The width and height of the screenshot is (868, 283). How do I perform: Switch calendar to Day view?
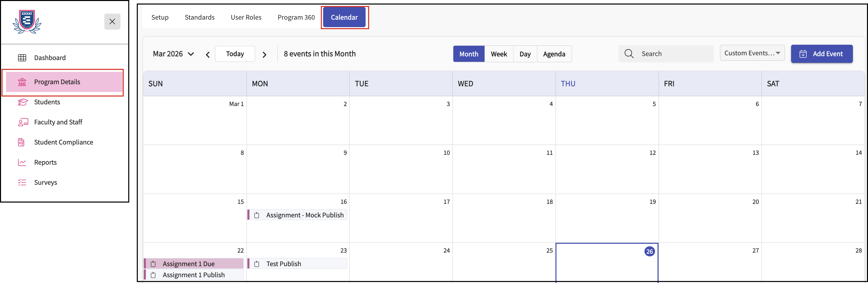click(525, 54)
